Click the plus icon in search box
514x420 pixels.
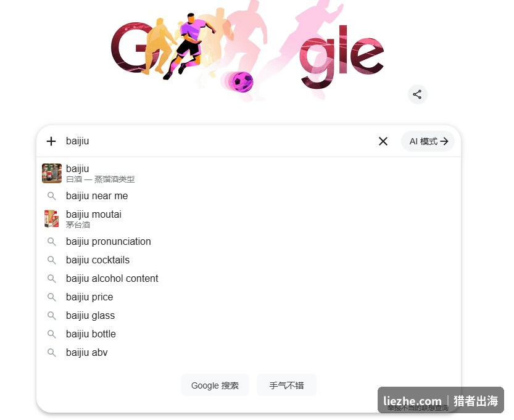point(51,141)
